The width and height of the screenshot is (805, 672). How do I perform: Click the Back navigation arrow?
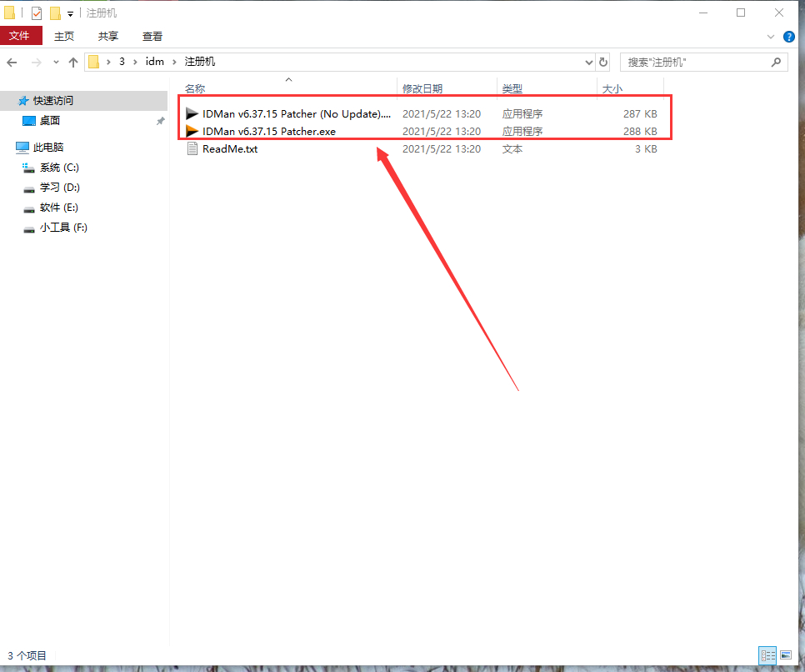(12, 63)
